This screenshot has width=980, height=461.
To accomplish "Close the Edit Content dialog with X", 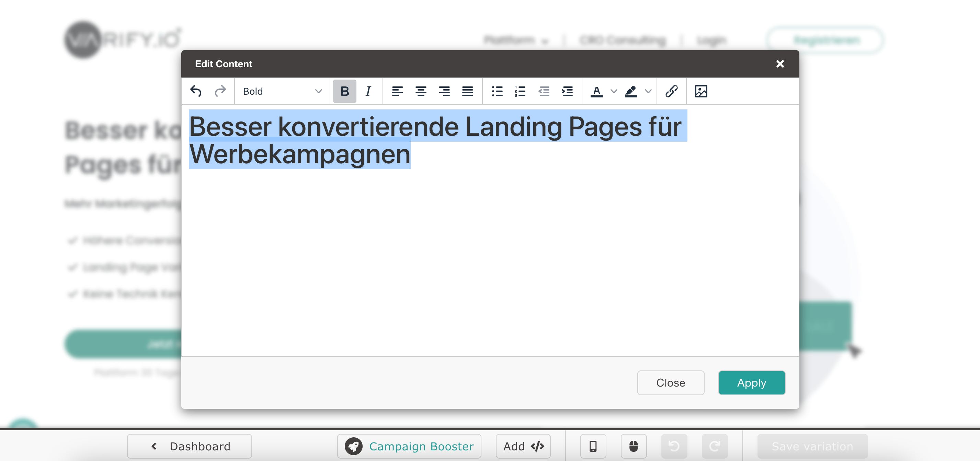I will (x=780, y=64).
